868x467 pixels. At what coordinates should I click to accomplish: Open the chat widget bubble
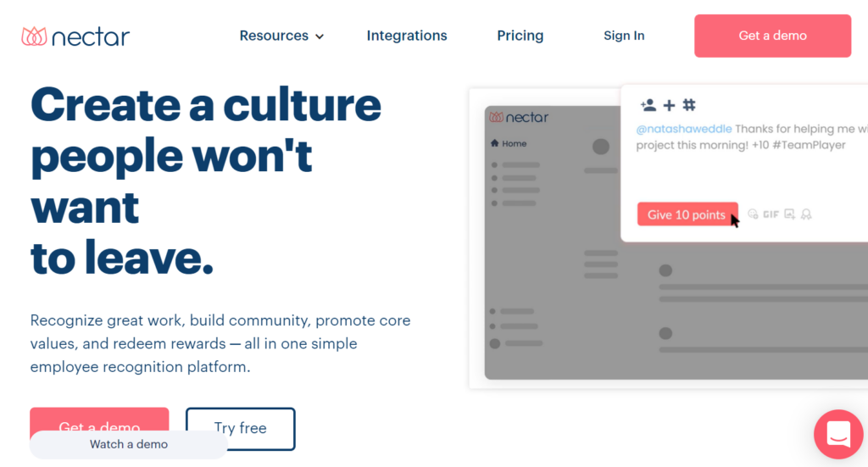pyautogui.click(x=838, y=434)
